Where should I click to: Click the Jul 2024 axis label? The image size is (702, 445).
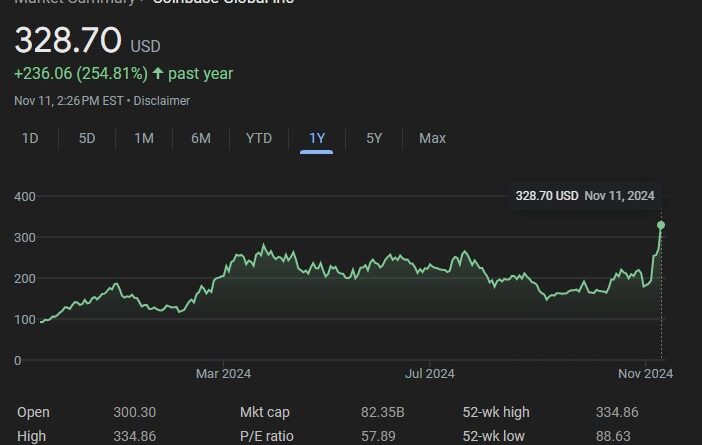(x=430, y=374)
